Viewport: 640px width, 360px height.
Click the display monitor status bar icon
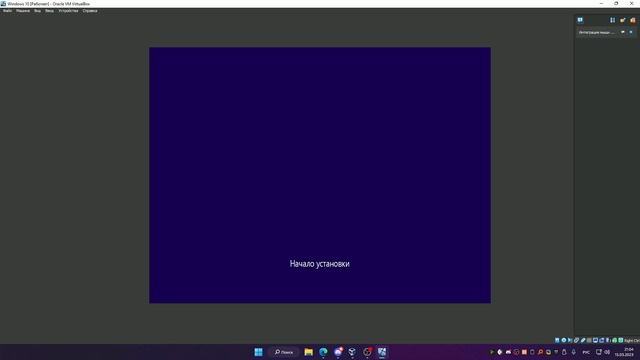tap(596, 340)
